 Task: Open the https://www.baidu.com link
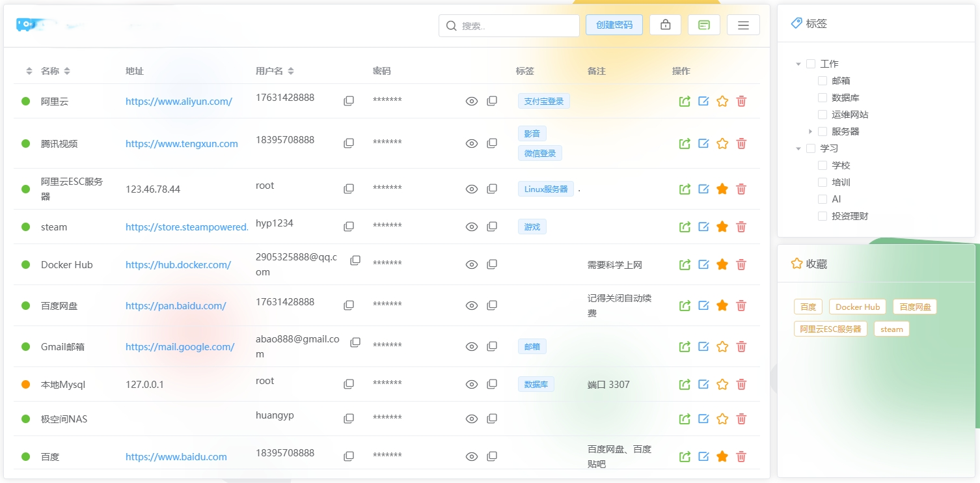[x=176, y=456]
